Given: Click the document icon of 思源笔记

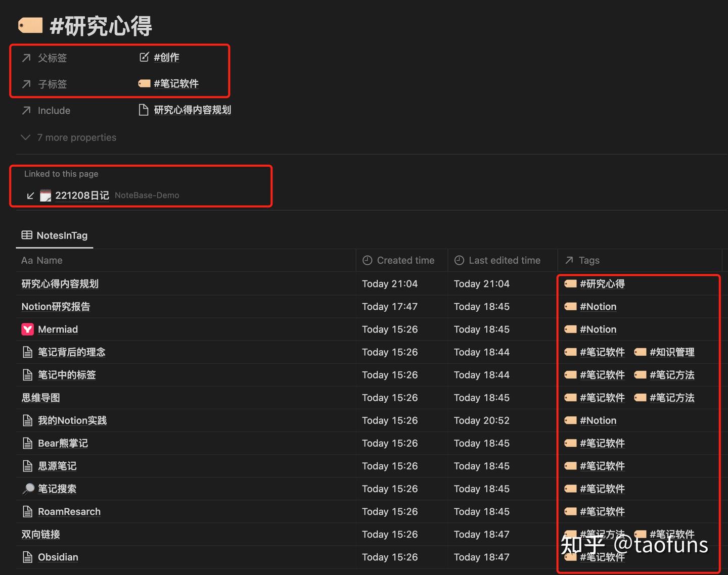Looking at the screenshot, I should click(x=28, y=466).
